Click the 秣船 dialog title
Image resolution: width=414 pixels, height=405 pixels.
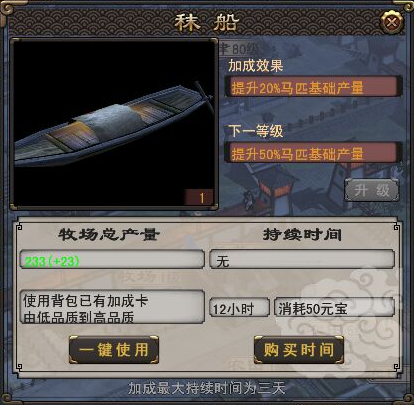click(207, 23)
